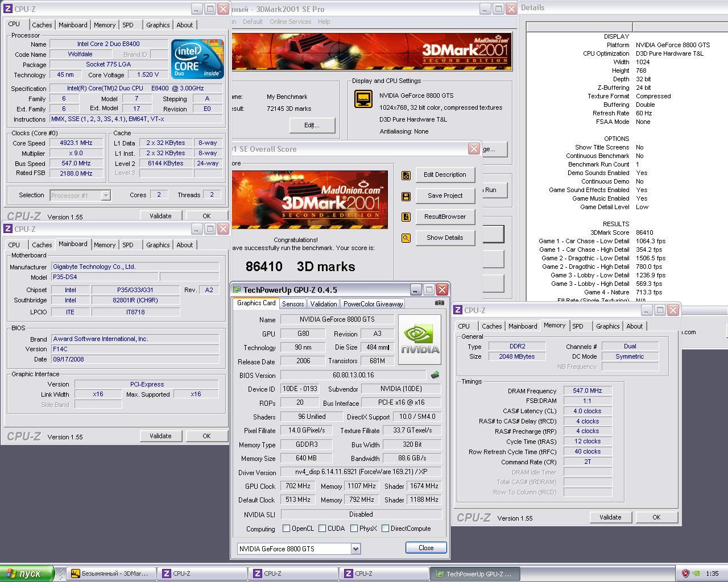The image size is (728, 582).
Task: Click the 86410 3D marks score text
Action: [x=300, y=267]
